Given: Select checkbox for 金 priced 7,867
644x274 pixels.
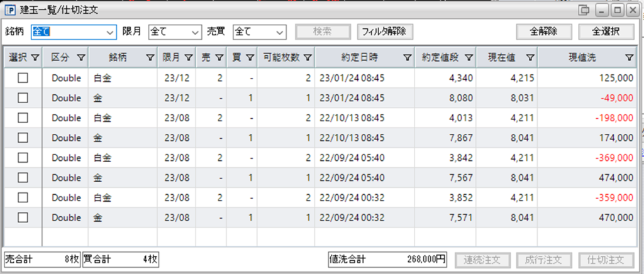Looking at the screenshot, I should point(23,138).
